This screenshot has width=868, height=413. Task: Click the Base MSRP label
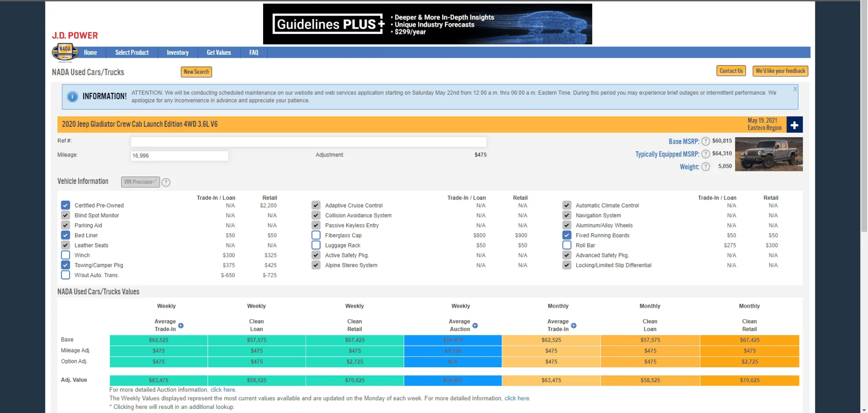(x=684, y=142)
